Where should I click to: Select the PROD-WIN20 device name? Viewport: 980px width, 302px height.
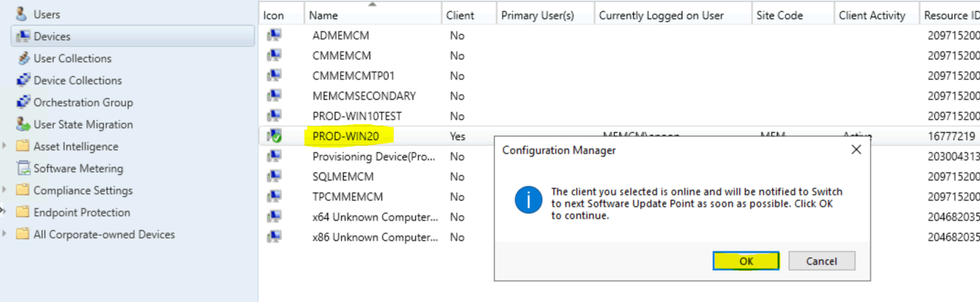tap(346, 136)
